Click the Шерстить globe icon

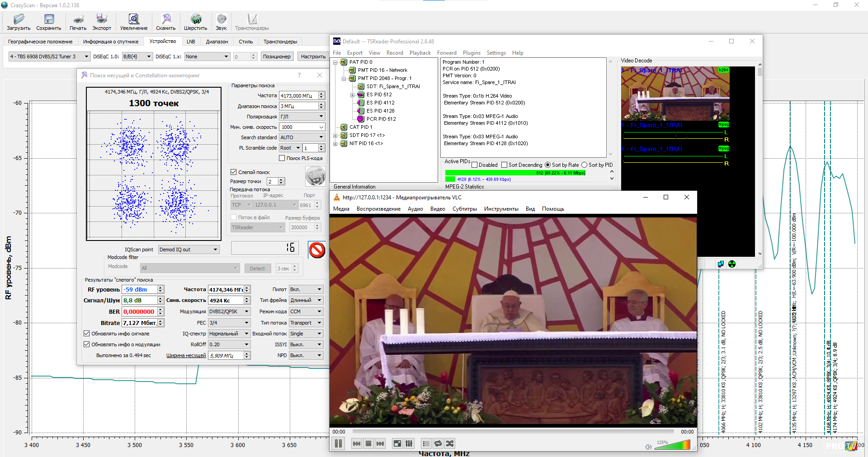pos(196,19)
